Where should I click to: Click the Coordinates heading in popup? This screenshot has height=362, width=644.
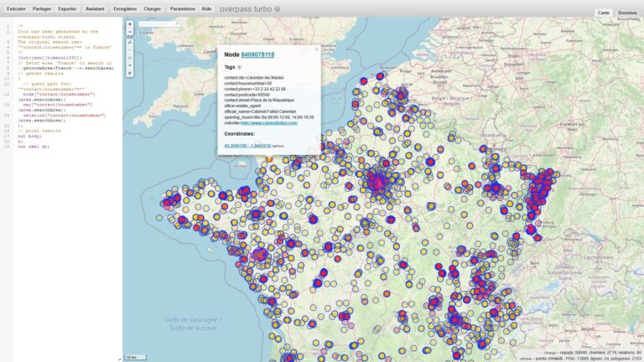click(x=239, y=134)
